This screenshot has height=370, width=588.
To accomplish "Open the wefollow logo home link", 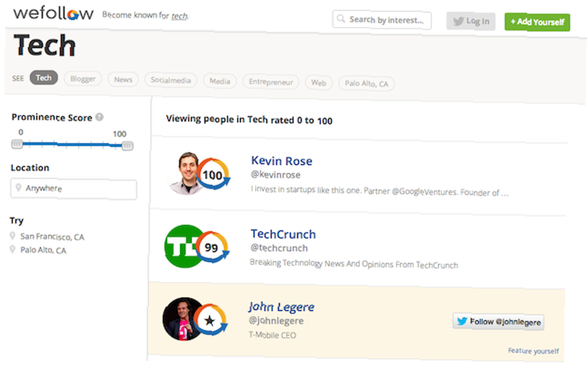I will (54, 14).
